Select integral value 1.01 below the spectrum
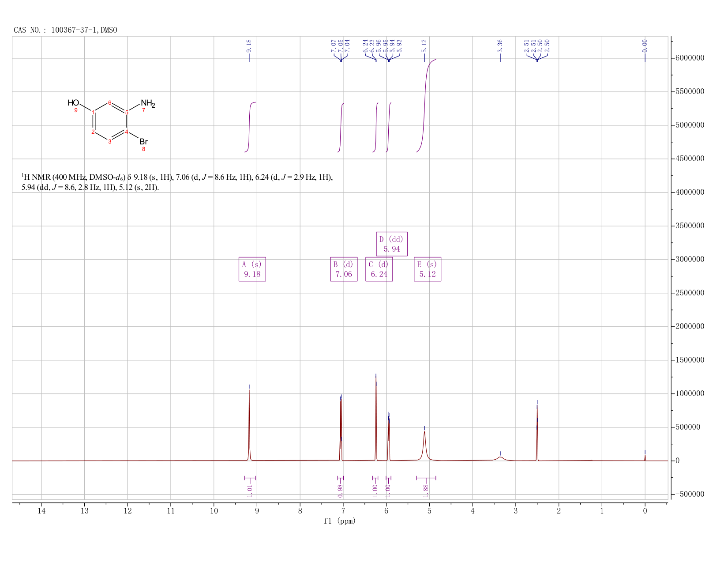The height and width of the screenshot is (563, 728). [x=250, y=491]
